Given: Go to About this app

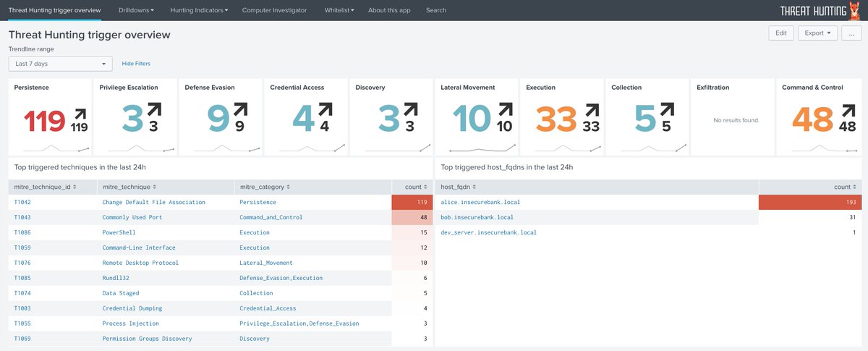Looking at the screenshot, I should [x=389, y=10].
